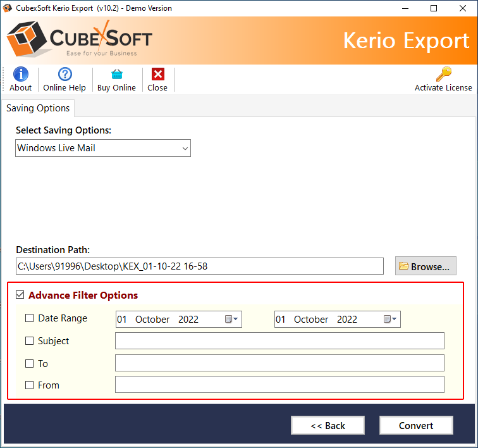478x448 pixels.
Task: Maximize the Kerio Export window
Action: click(434, 8)
